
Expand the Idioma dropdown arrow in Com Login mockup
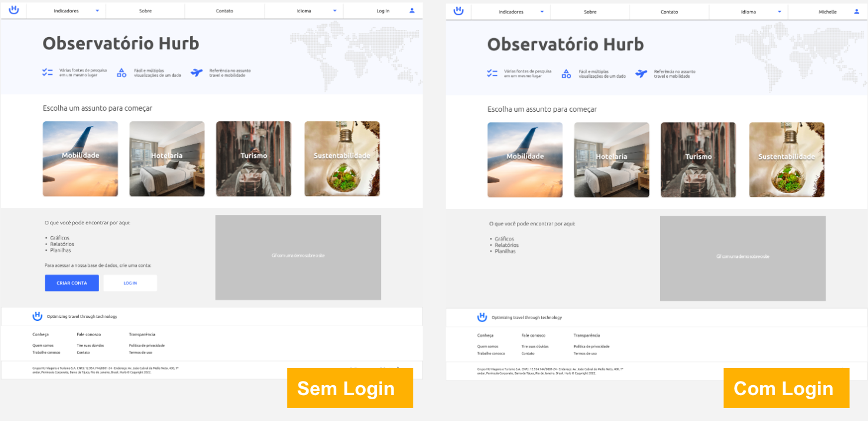tap(780, 12)
